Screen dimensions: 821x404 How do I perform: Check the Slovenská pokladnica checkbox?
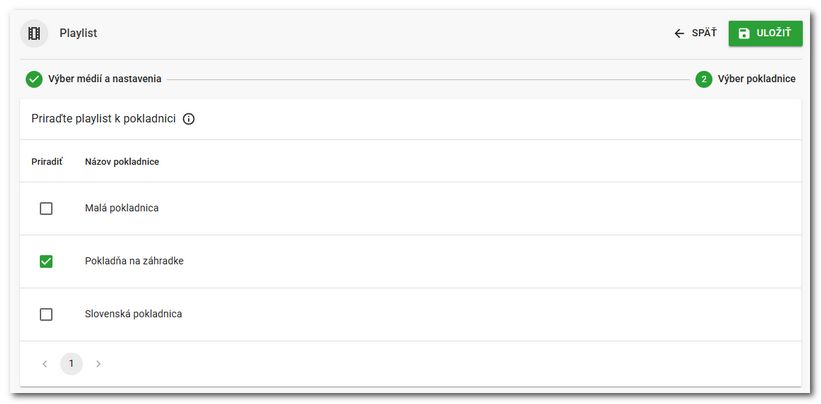[x=46, y=314]
